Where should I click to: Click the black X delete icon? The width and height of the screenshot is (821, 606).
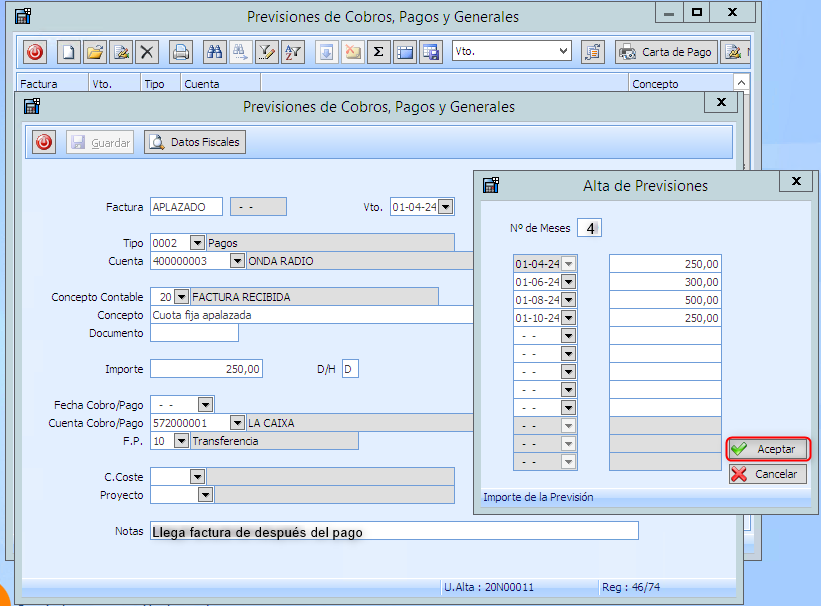pyautogui.click(x=147, y=52)
